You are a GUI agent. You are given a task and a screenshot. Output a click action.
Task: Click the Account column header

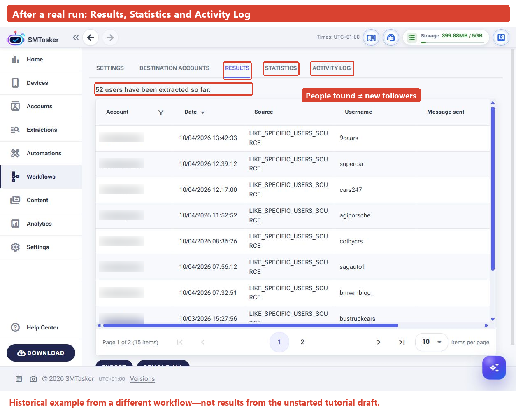coord(117,112)
